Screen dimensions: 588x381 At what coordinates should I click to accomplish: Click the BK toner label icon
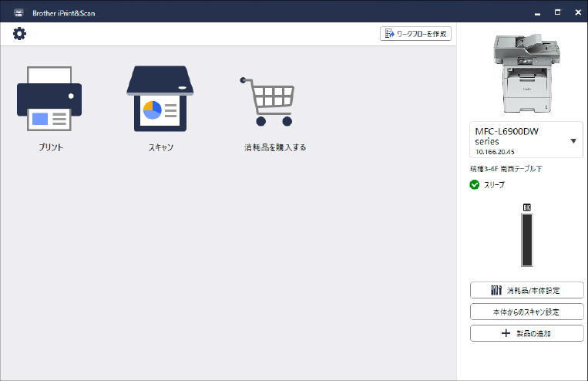click(x=527, y=207)
